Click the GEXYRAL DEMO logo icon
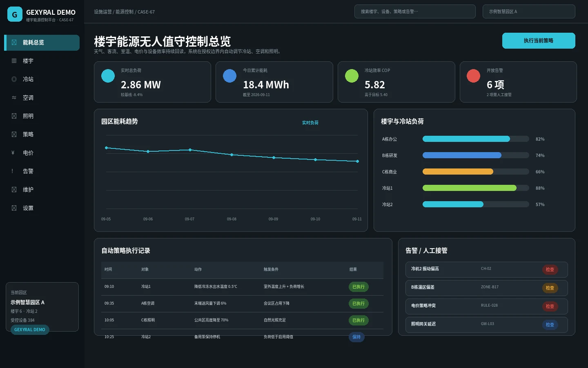The image size is (588, 368). tap(15, 14)
